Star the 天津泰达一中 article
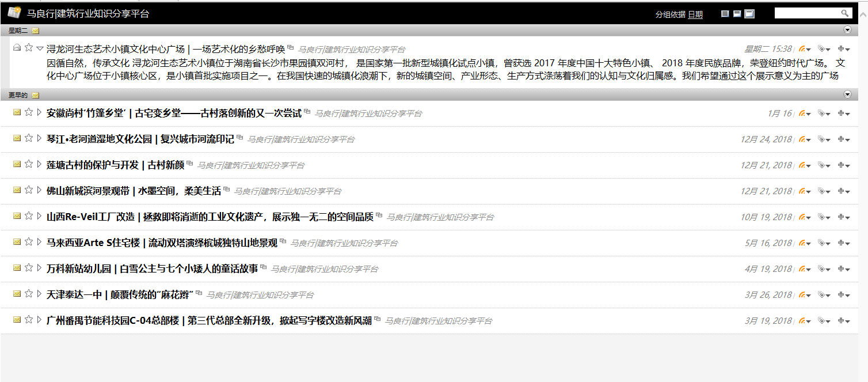This screenshot has width=868, height=382. (x=28, y=293)
